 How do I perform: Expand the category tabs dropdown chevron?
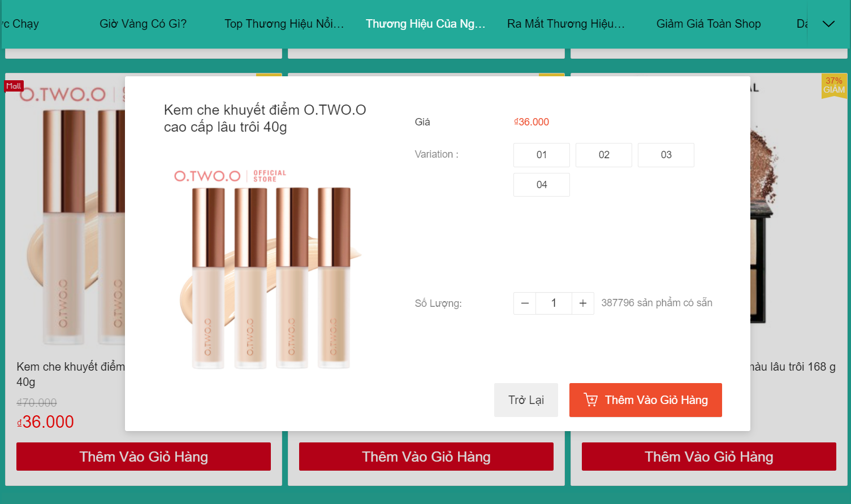coord(828,24)
